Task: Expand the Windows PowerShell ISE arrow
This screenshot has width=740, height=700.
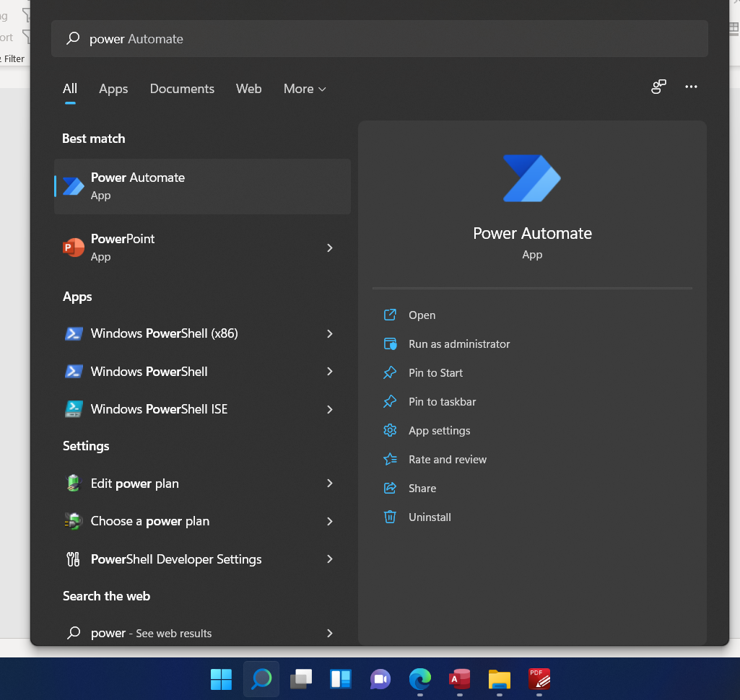Action: coord(329,409)
